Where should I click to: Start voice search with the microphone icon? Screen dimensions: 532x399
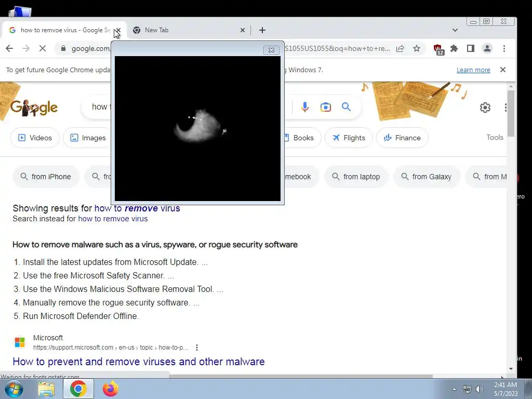point(305,107)
